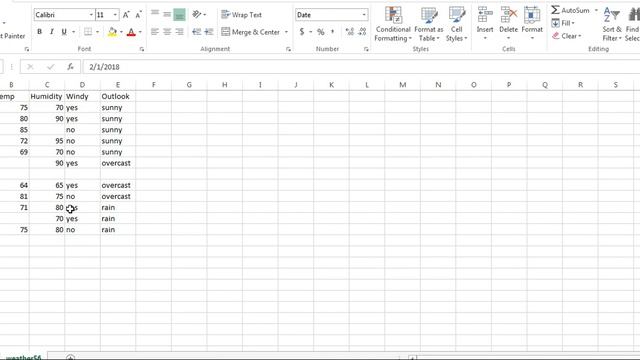This screenshot has width=640, height=360.
Task: Click Merge & Center
Action: click(251, 32)
